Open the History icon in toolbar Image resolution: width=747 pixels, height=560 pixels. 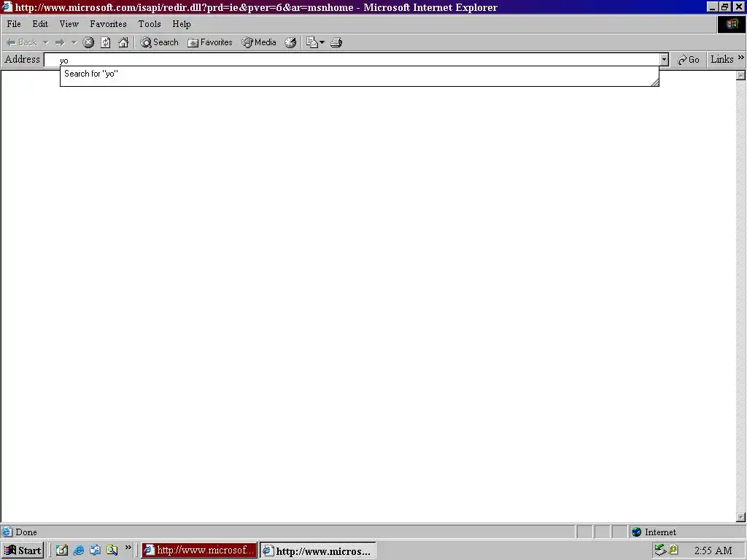tap(290, 42)
